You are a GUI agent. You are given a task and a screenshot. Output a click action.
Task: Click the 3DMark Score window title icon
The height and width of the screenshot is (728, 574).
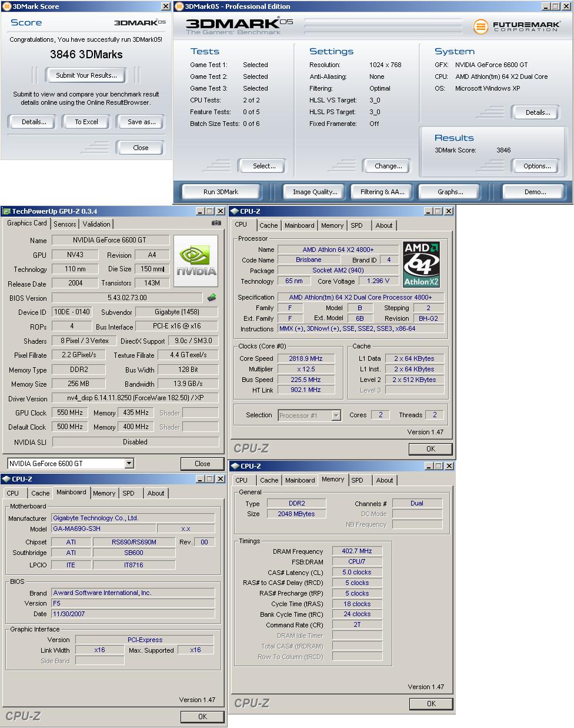pos(6,6)
